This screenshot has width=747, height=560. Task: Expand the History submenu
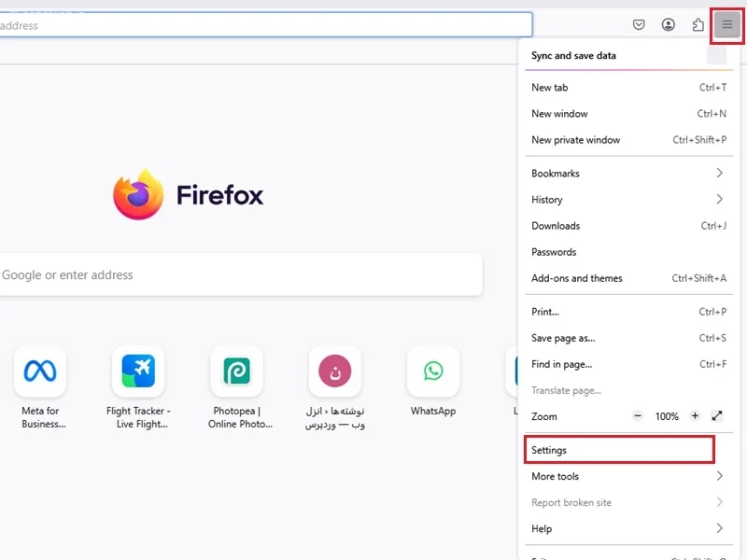627,200
